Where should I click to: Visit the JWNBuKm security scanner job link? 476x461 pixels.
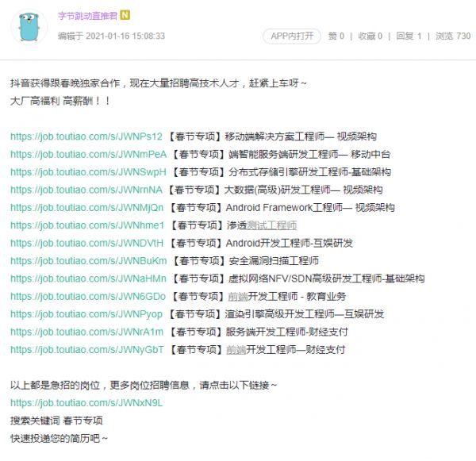(x=88, y=261)
